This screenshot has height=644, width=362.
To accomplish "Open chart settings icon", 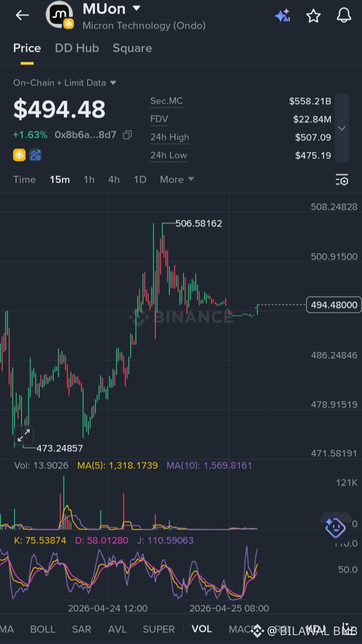I will [x=342, y=180].
